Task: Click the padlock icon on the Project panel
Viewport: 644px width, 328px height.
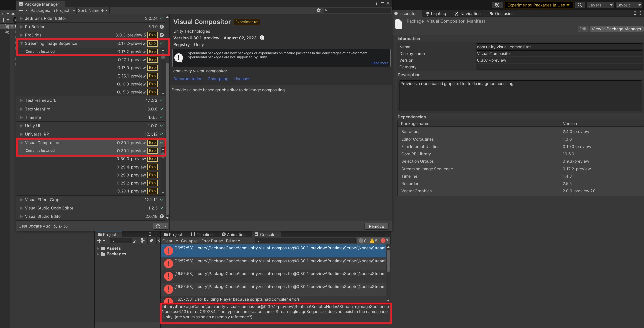Action: pos(150,234)
